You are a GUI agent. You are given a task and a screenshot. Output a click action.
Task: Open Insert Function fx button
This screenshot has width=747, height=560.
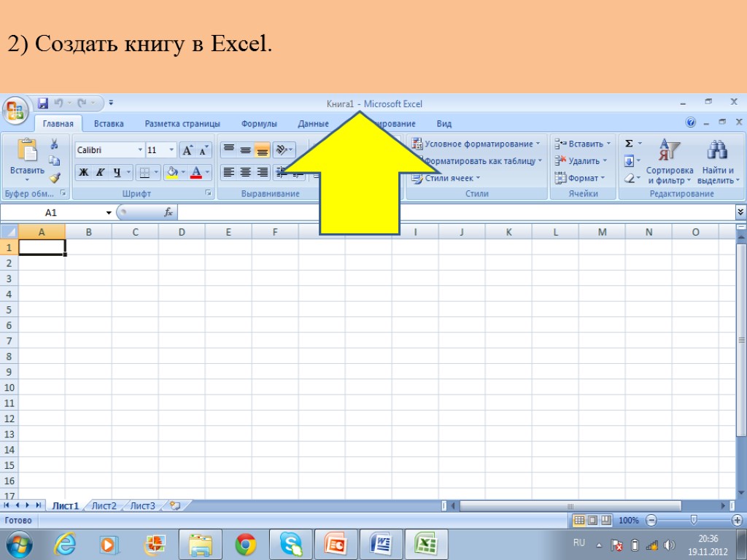pos(169,212)
